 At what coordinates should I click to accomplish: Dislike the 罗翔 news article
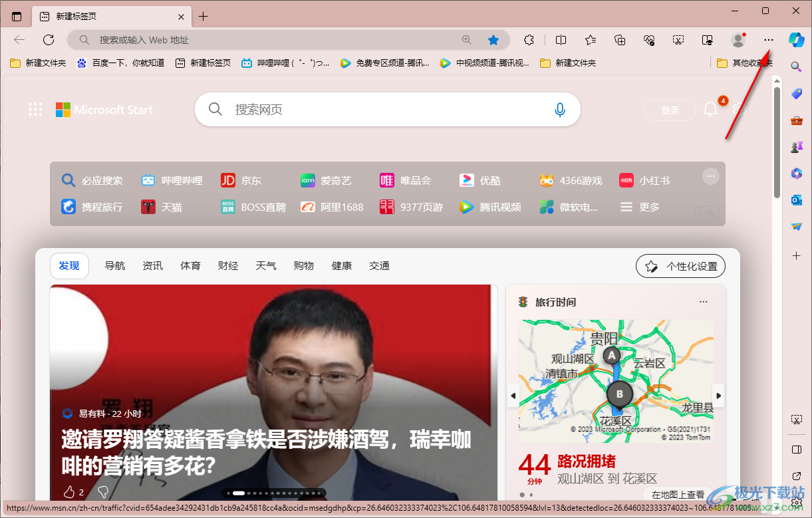(102, 492)
